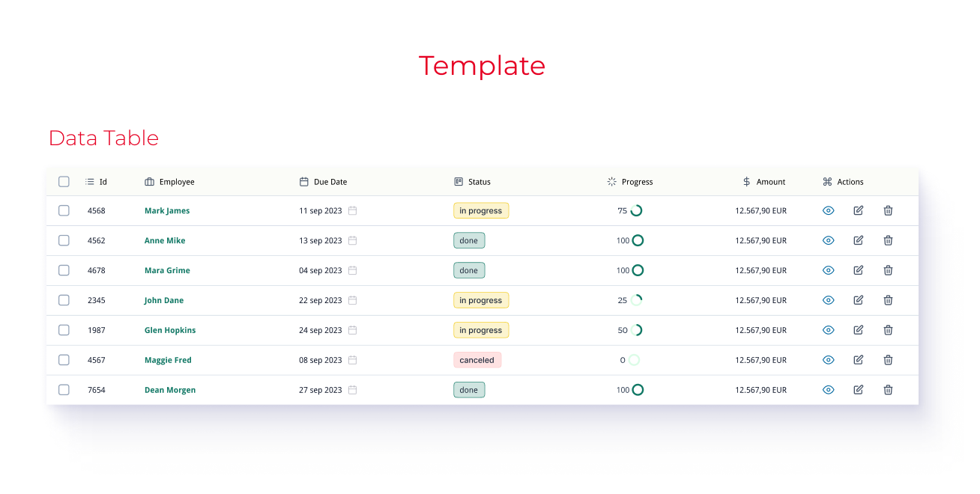Image resolution: width=980 pixels, height=494 pixels.
Task: Check the box for row 4678
Action: 64,270
